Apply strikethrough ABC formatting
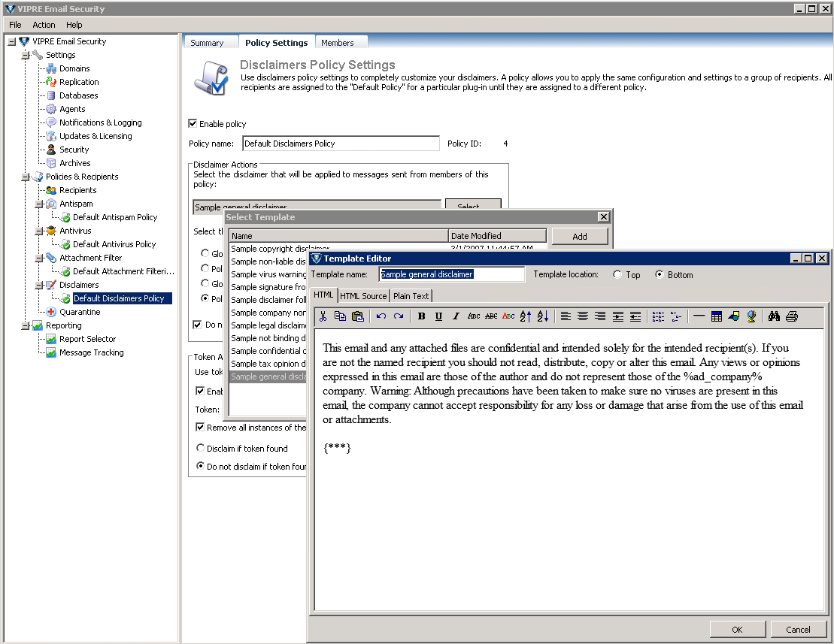 (x=491, y=316)
